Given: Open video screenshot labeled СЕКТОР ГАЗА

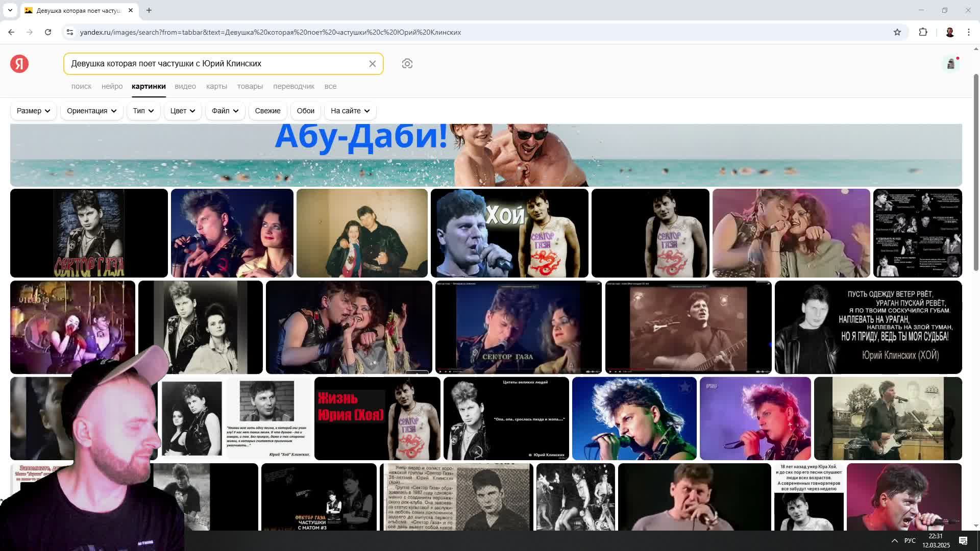Looking at the screenshot, I should [x=519, y=327].
